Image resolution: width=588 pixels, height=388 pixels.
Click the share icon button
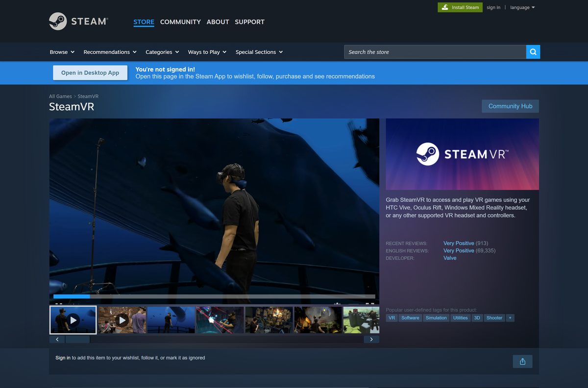[522, 362]
